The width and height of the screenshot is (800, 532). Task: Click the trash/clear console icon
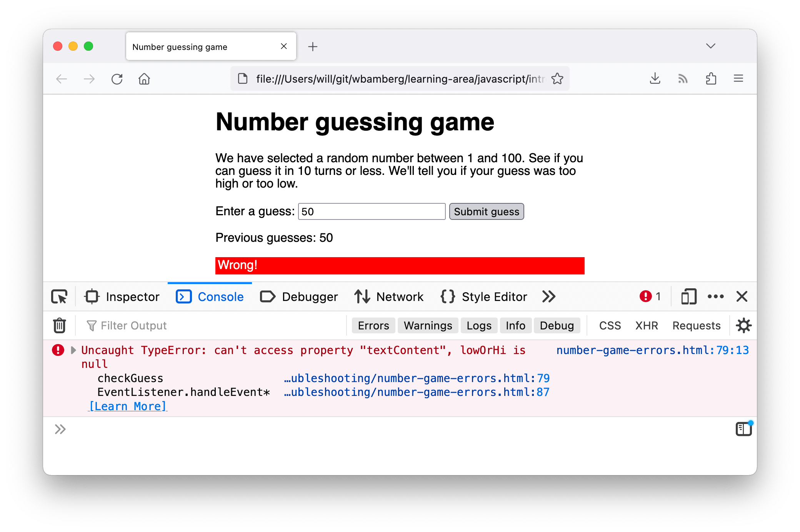(x=59, y=325)
